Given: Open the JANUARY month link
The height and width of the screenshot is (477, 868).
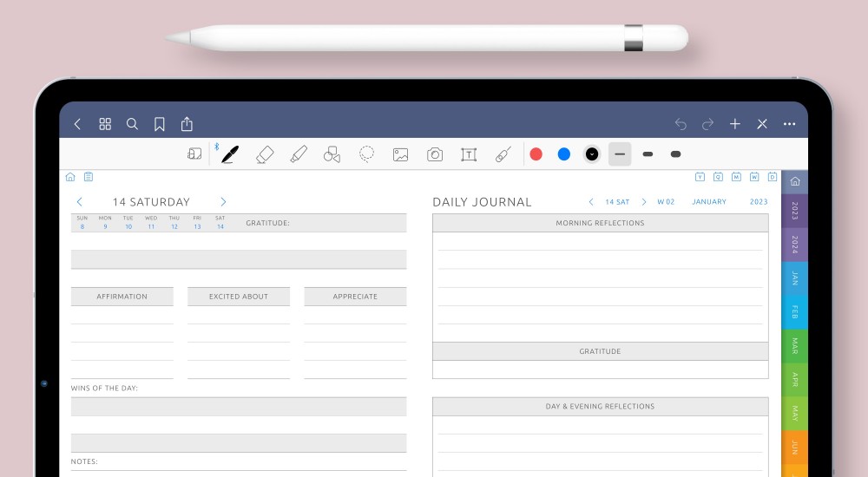Looking at the screenshot, I should [709, 202].
